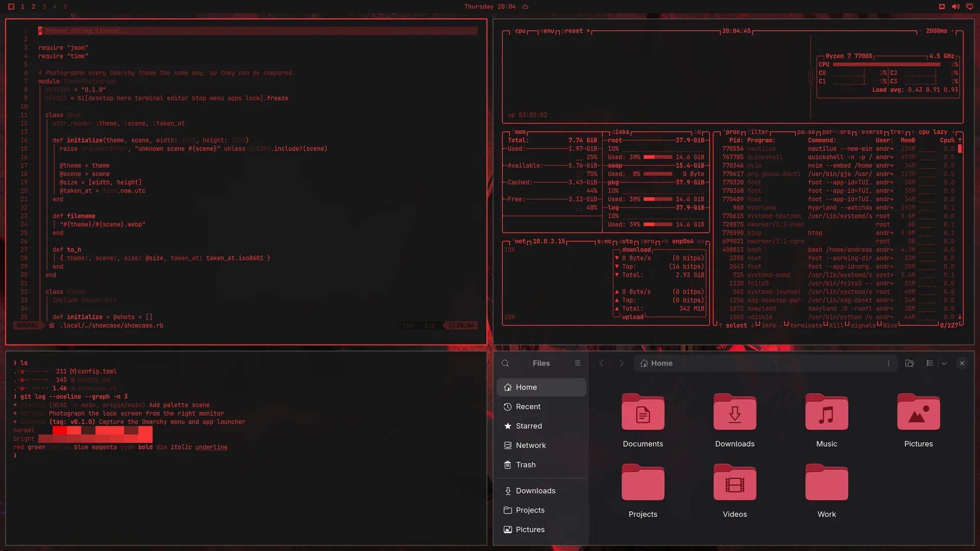
Task: Open the Projects folder icon in grid
Action: pyautogui.click(x=643, y=483)
